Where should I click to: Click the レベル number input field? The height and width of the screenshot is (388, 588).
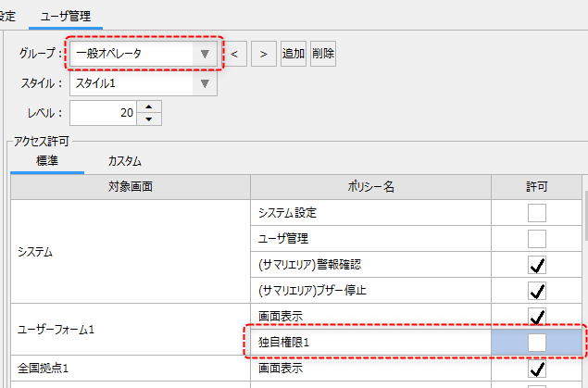(x=102, y=113)
